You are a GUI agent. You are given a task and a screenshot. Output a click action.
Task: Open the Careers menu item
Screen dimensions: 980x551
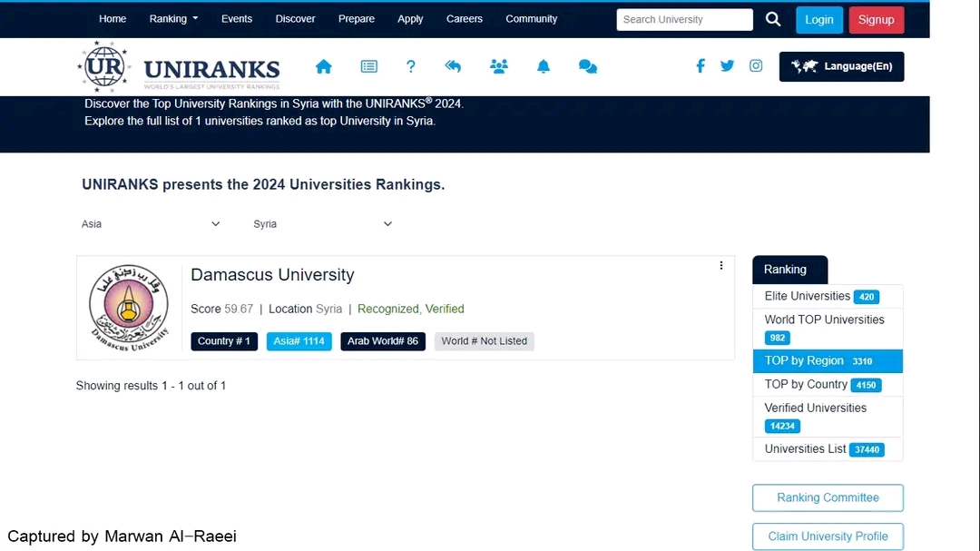(465, 19)
